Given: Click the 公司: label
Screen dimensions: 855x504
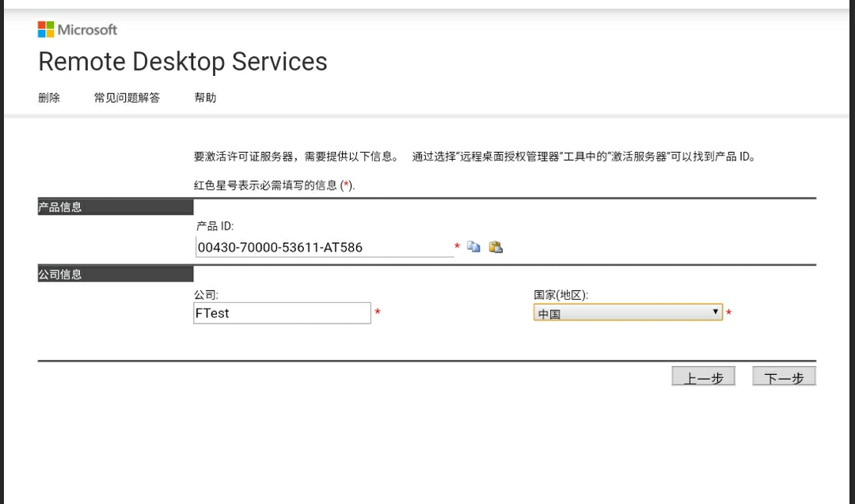Looking at the screenshot, I should coord(206,295).
